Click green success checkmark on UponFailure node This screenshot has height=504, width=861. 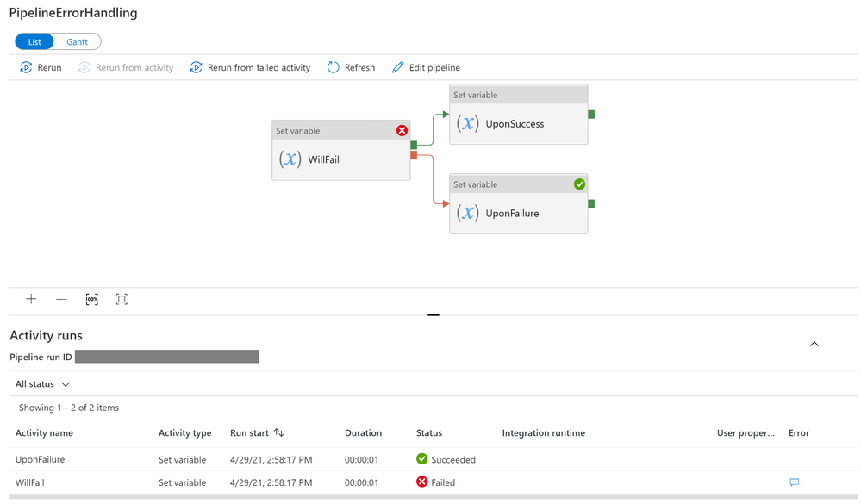tap(579, 184)
